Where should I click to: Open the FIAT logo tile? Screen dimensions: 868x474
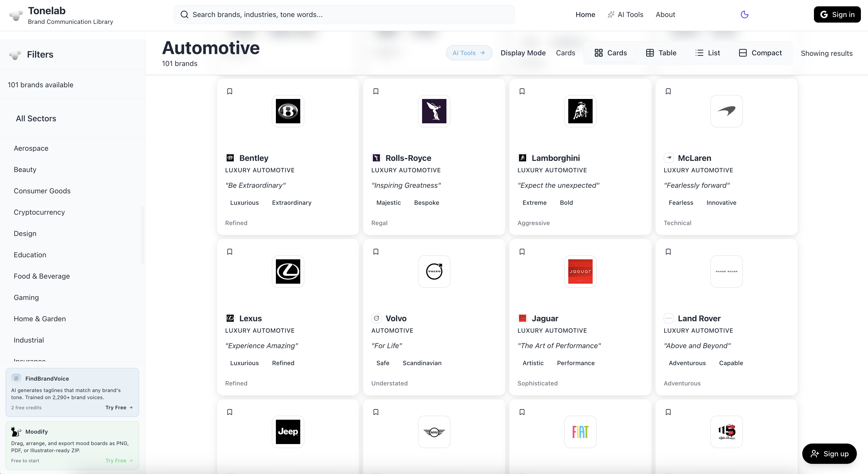coord(581,432)
